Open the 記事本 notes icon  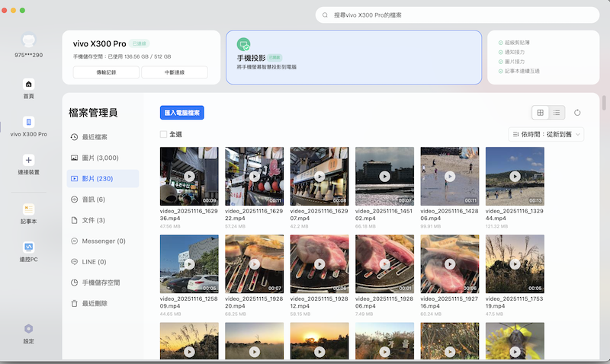click(x=29, y=209)
